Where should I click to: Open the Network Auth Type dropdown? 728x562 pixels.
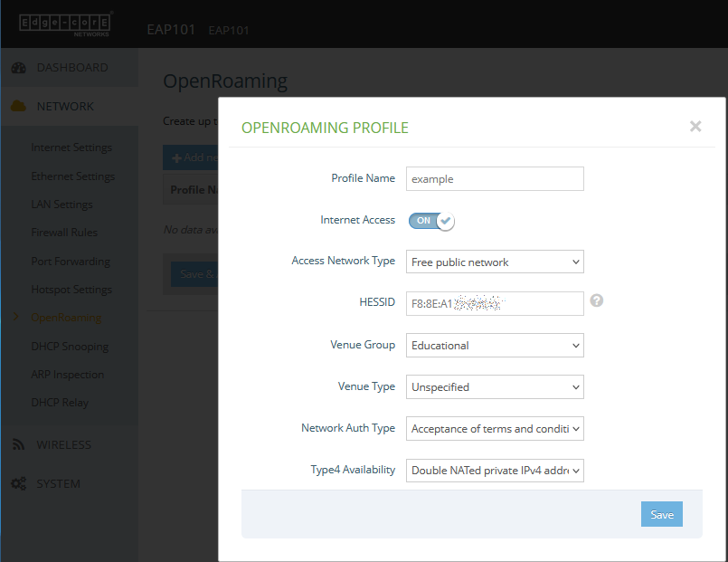pos(495,428)
